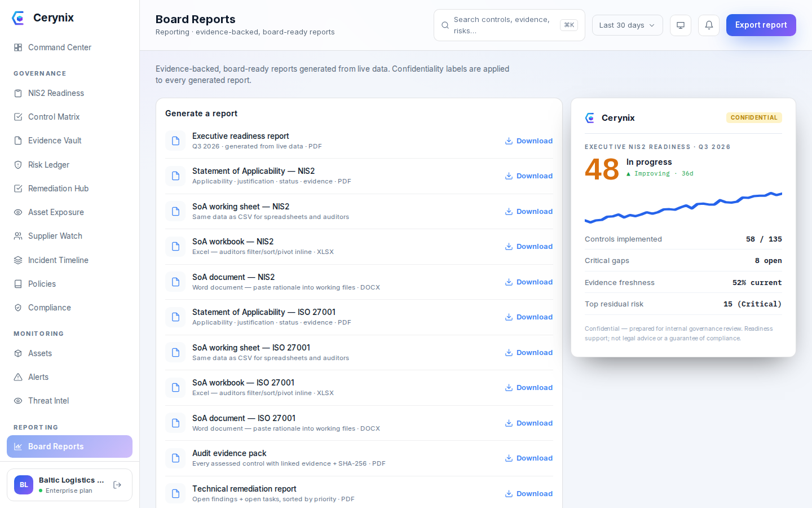Image resolution: width=812 pixels, height=508 pixels.
Task: Open the monitor display icon button
Action: click(x=681, y=25)
